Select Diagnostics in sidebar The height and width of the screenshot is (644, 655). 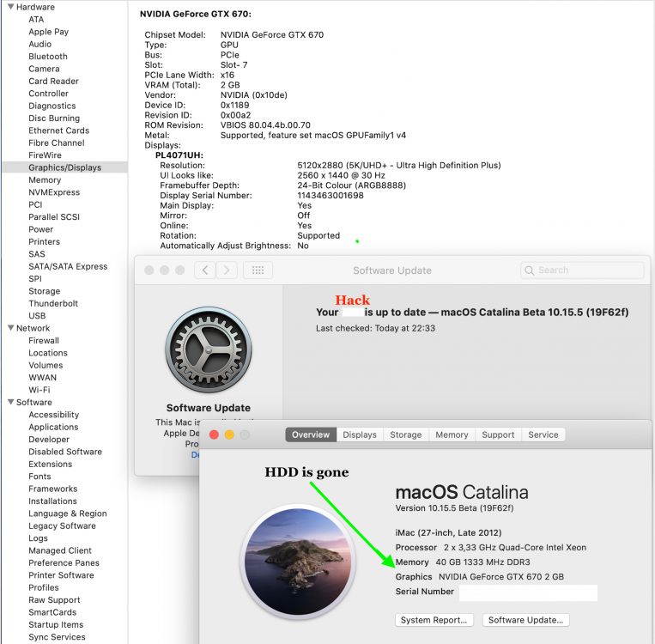click(52, 106)
